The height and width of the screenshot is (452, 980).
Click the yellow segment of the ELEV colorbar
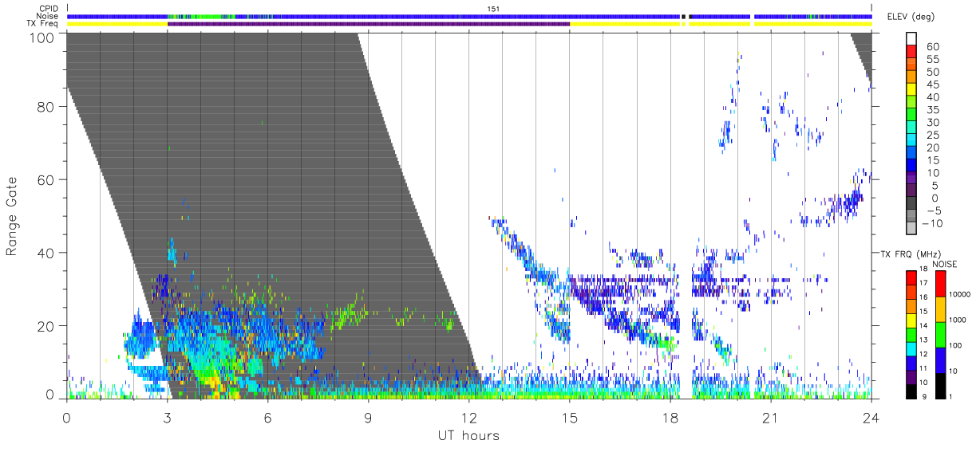pyautogui.click(x=911, y=89)
